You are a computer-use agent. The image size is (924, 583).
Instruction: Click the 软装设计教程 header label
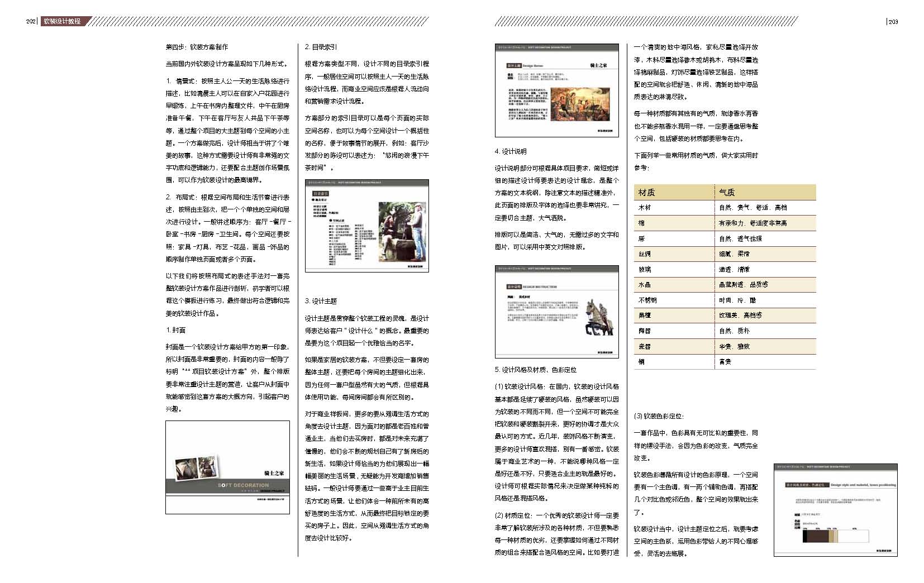[63, 21]
